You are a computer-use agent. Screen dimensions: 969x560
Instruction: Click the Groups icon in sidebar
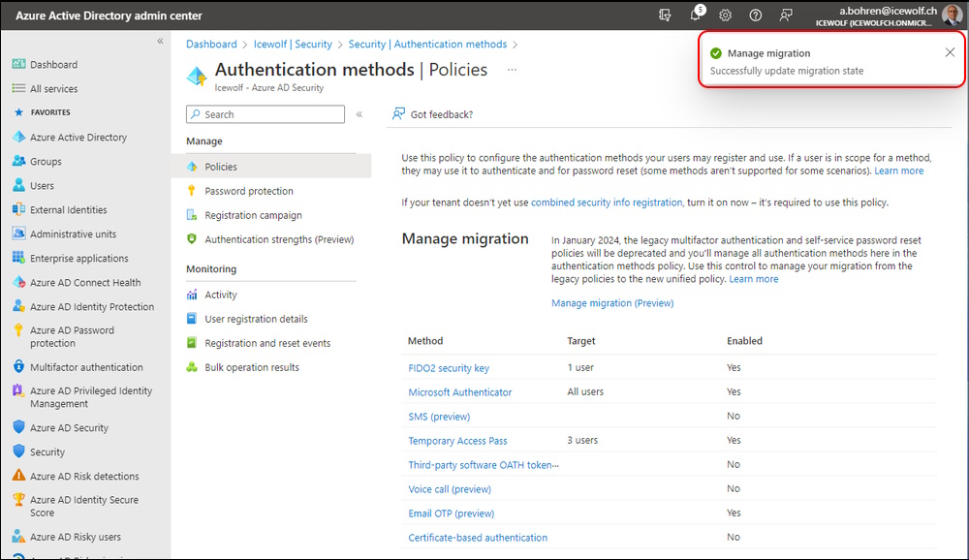[18, 162]
